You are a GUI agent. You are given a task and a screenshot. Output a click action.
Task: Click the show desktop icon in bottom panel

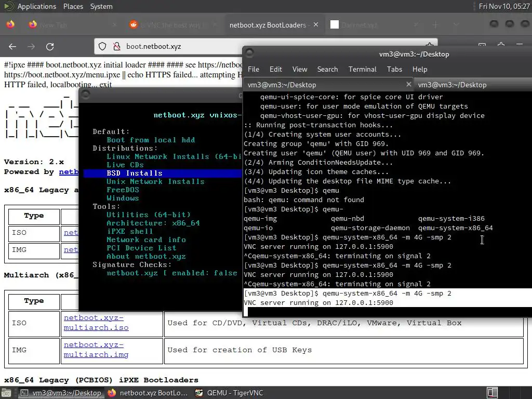(6, 393)
